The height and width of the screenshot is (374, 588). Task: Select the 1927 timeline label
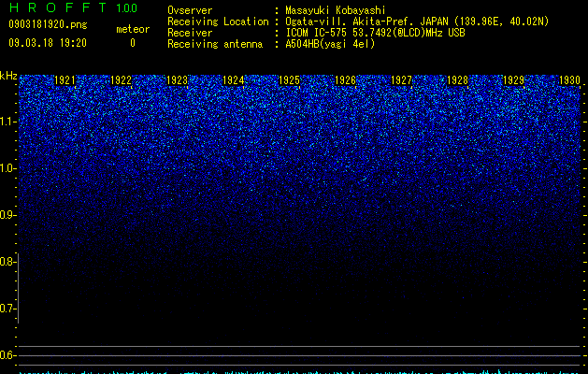point(401,80)
